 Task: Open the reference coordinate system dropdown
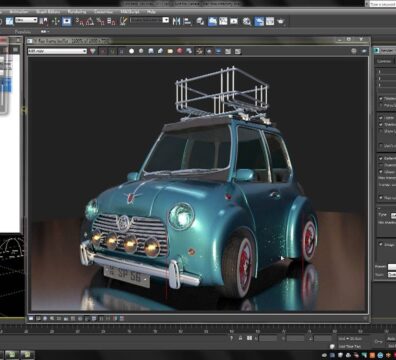coord(26,20)
